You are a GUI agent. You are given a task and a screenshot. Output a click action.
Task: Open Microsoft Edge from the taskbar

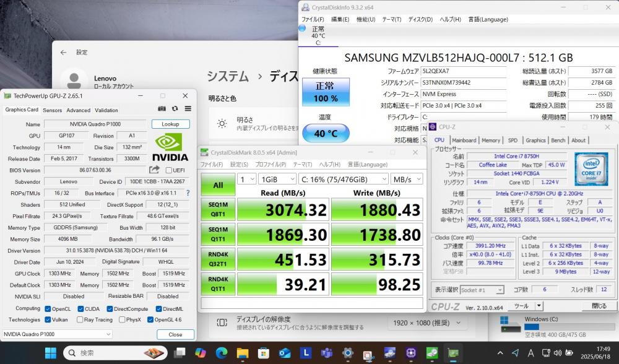222,353
